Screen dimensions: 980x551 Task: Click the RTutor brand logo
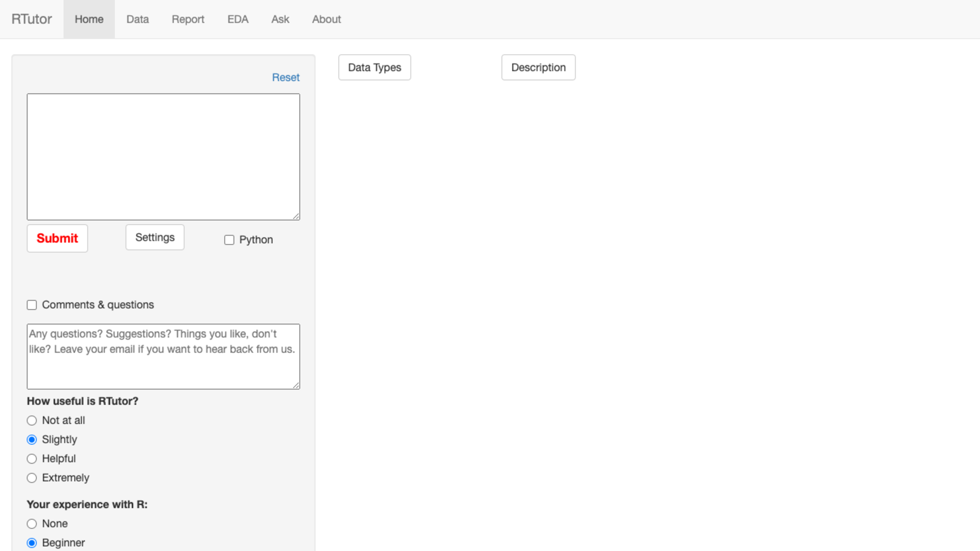click(32, 19)
